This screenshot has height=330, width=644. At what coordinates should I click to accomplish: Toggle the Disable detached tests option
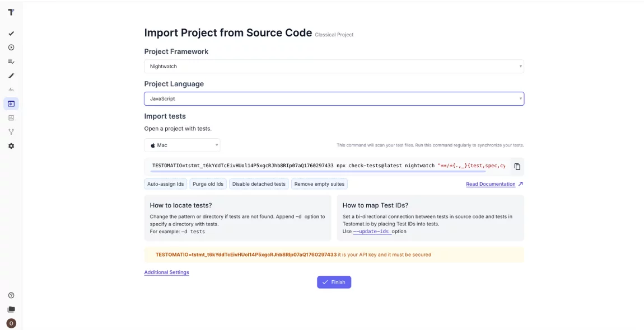coord(259,184)
